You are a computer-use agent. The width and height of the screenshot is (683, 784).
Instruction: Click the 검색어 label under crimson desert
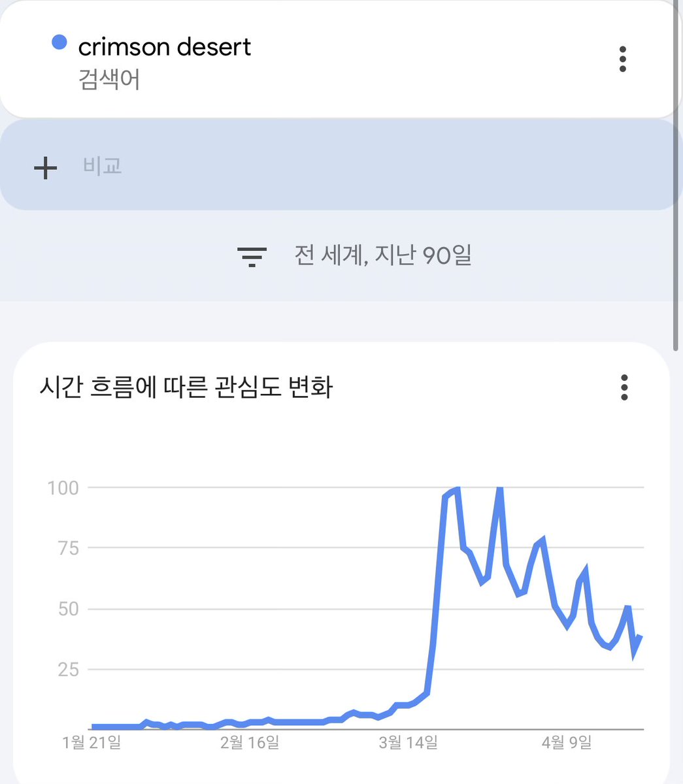click(109, 80)
